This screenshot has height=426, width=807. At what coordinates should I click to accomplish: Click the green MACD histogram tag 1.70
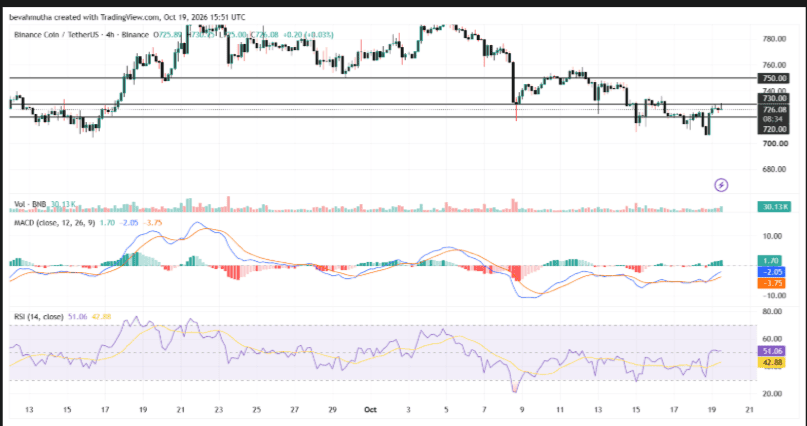(x=770, y=261)
